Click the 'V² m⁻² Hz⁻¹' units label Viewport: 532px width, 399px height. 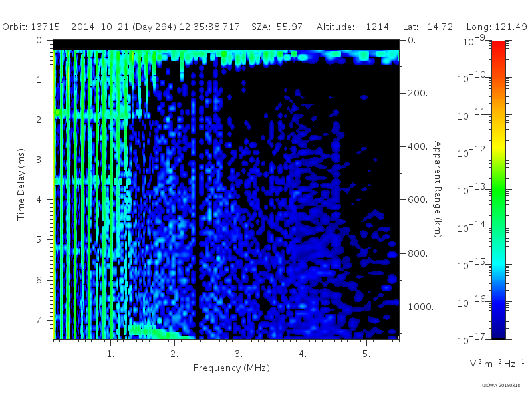(x=497, y=363)
